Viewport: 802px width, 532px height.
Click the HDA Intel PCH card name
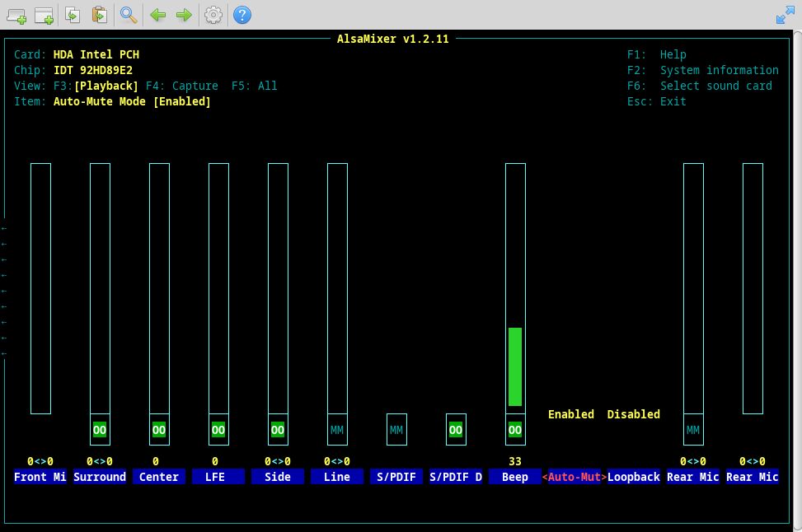[x=96, y=54]
